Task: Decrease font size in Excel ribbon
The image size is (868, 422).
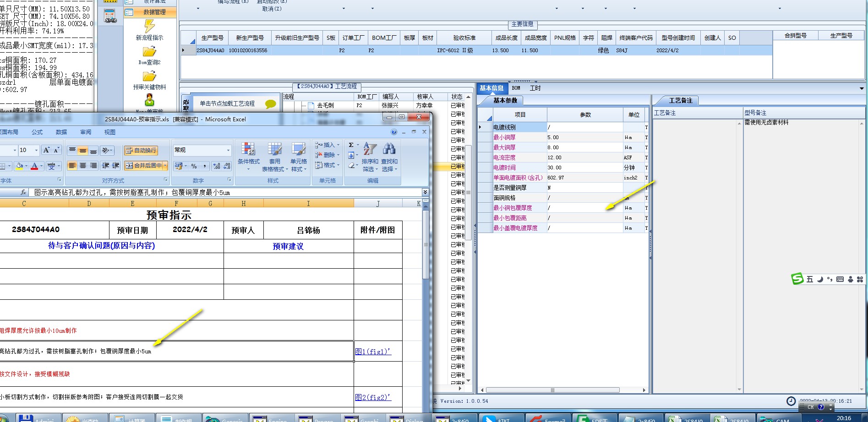Action: [56, 150]
